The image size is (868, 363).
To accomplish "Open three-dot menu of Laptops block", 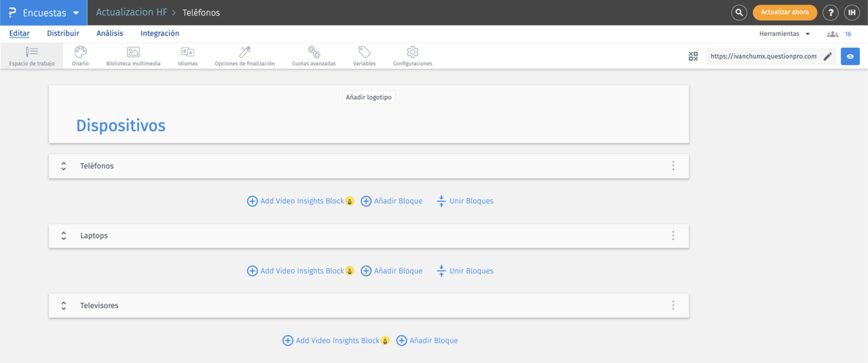I will pyautogui.click(x=673, y=236).
